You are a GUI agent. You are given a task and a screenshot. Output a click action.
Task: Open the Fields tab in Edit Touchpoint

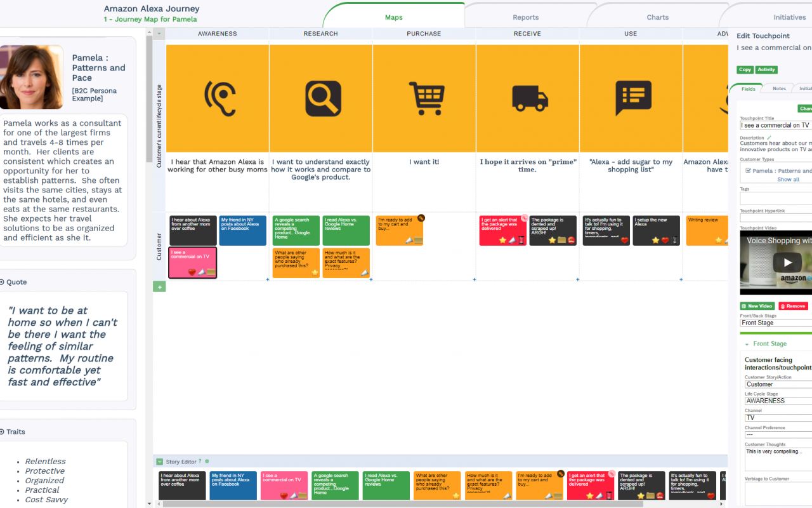coord(749,89)
